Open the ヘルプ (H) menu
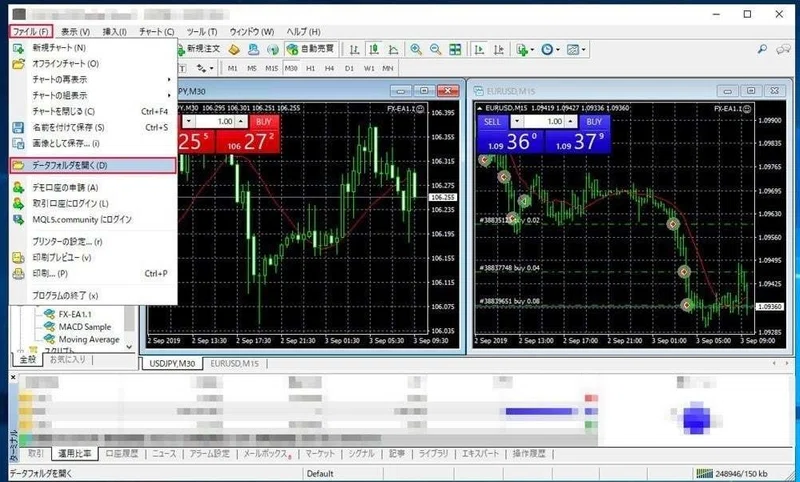The width and height of the screenshot is (800, 482). point(303,32)
